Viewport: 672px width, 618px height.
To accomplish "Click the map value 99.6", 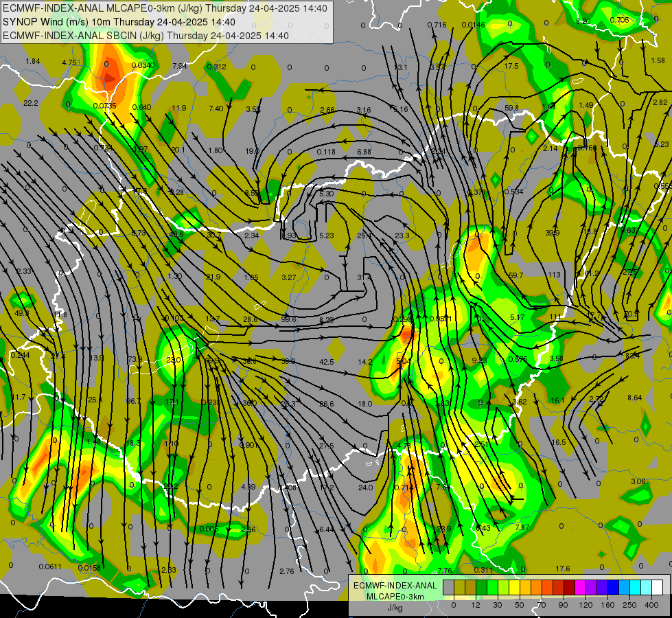I will pyautogui.click(x=289, y=319).
